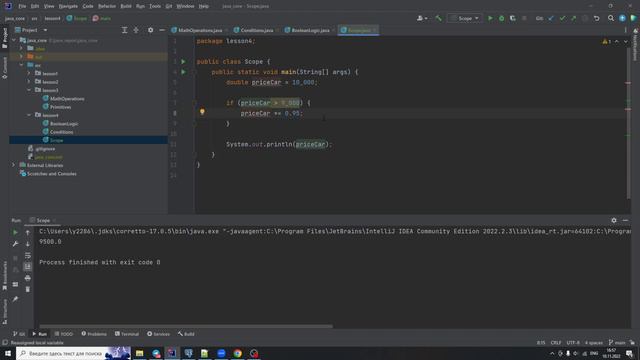Toggle Notifications tool window on right edge
The image size is (640, 360).
pyautogui.click(x=636, y=44)
